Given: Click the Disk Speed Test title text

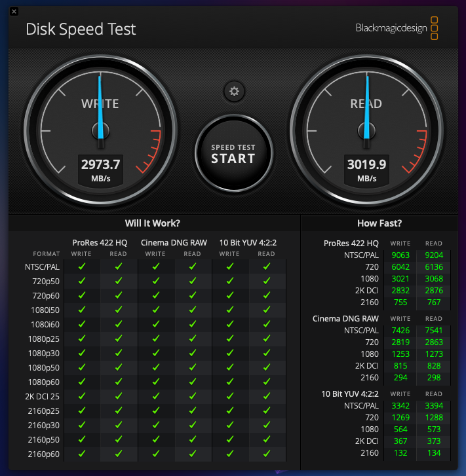Looking at the screenshot, I should (x=81, y=29).
